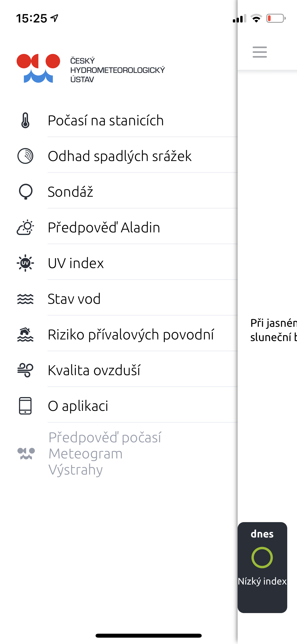The image size is (297, 644).
Task: Click the sun-cloud icon for Předpověď Aladin
Action: [25, 227]
